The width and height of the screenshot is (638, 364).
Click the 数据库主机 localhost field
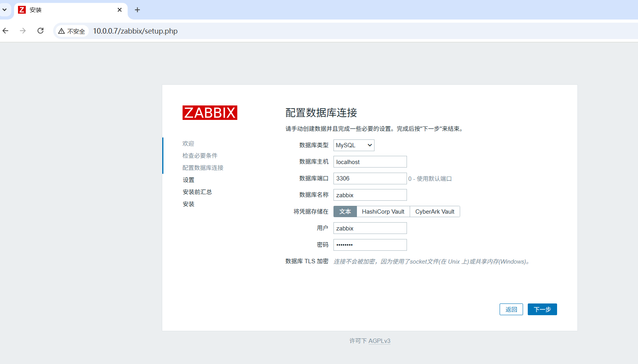coord(370,162)
